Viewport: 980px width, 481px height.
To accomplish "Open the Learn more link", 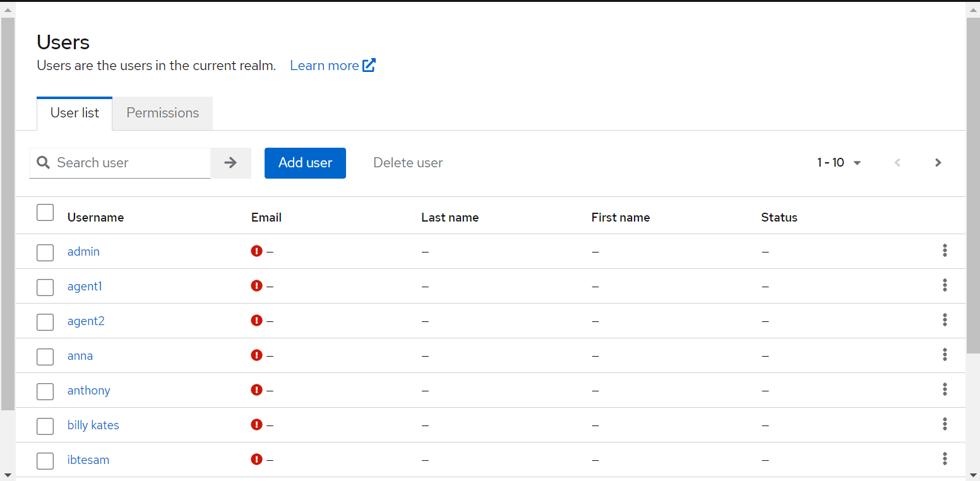I will [x=332, y=66].
